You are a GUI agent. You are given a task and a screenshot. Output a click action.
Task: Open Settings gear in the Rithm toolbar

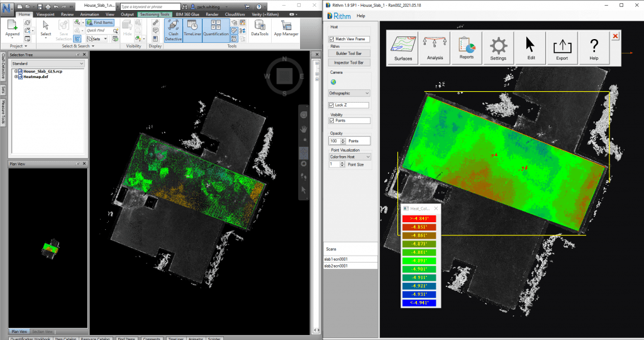498,48
